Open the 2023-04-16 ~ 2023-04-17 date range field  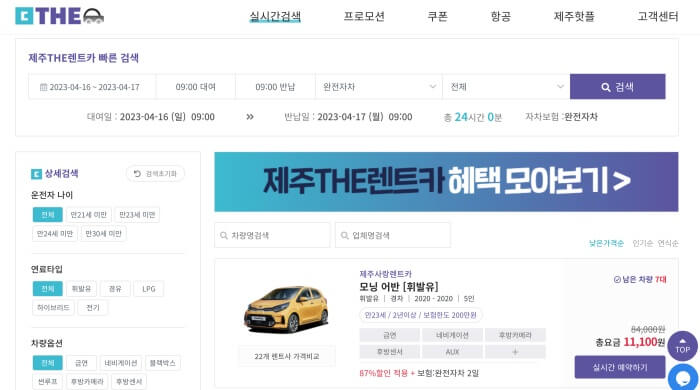click(x=92, y=87)
